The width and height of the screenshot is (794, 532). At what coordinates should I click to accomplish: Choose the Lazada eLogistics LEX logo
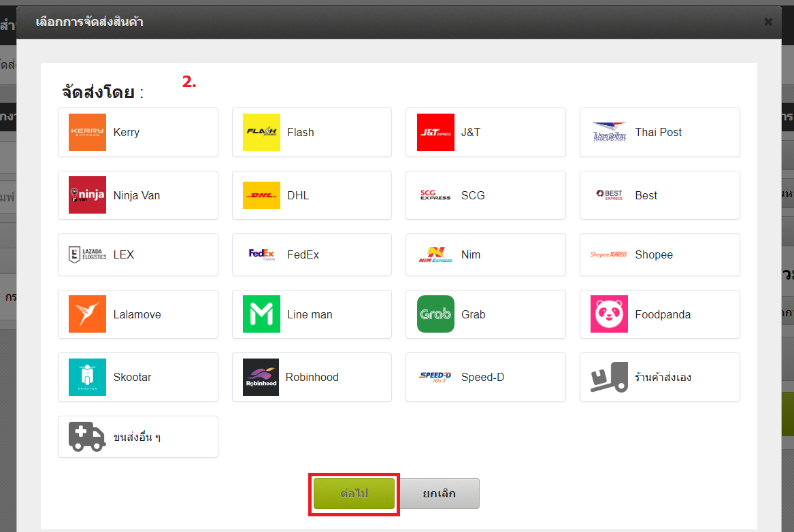(x=88, y=254)
